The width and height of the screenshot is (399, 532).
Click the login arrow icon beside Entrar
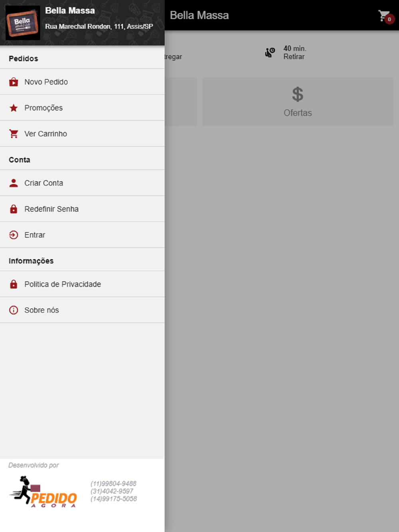point(14,235)
